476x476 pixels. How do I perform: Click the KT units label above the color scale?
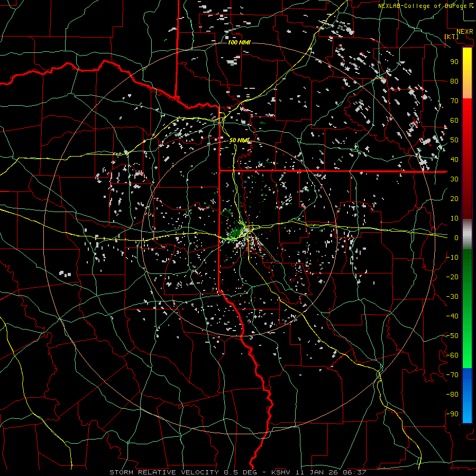[452, 36]
